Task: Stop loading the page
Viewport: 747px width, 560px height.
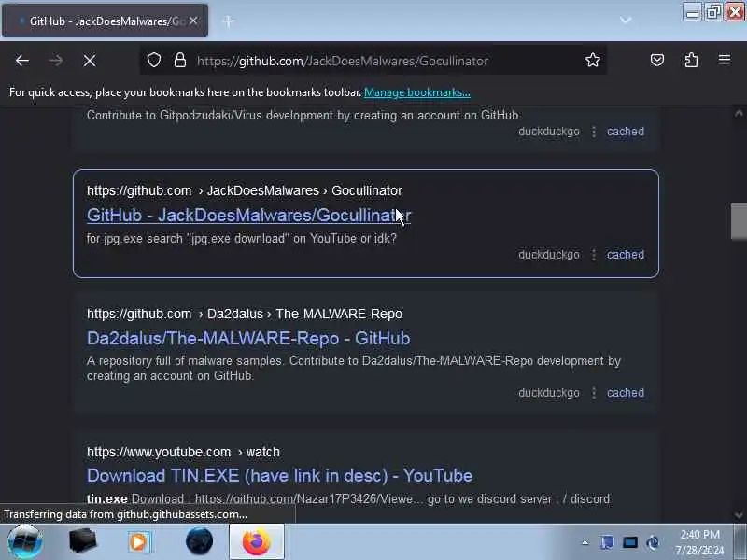Action: click(x=89, y=61)
